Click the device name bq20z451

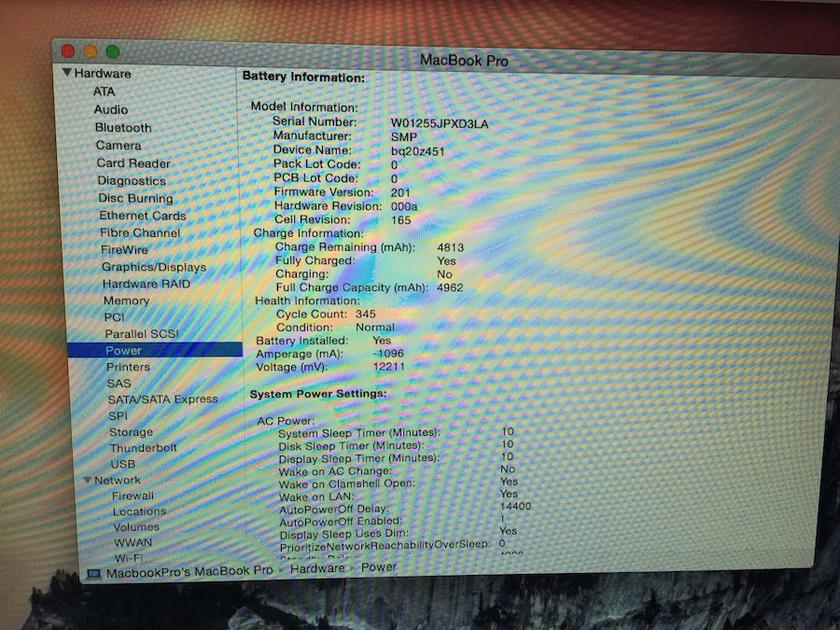click(417, 151)
